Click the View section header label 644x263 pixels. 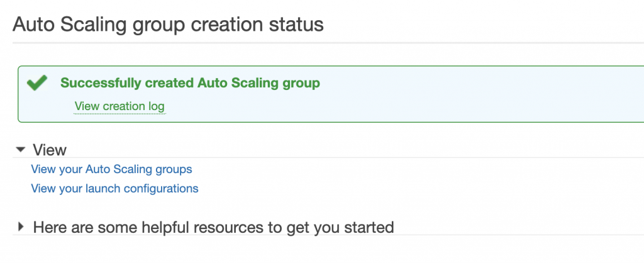point(49,150)
